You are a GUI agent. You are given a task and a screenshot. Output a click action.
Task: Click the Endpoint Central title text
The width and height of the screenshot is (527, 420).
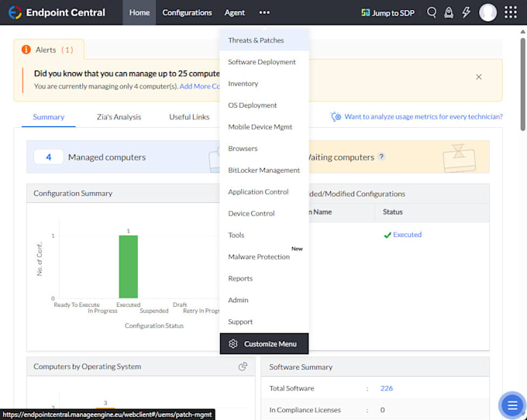click(66, 12)
